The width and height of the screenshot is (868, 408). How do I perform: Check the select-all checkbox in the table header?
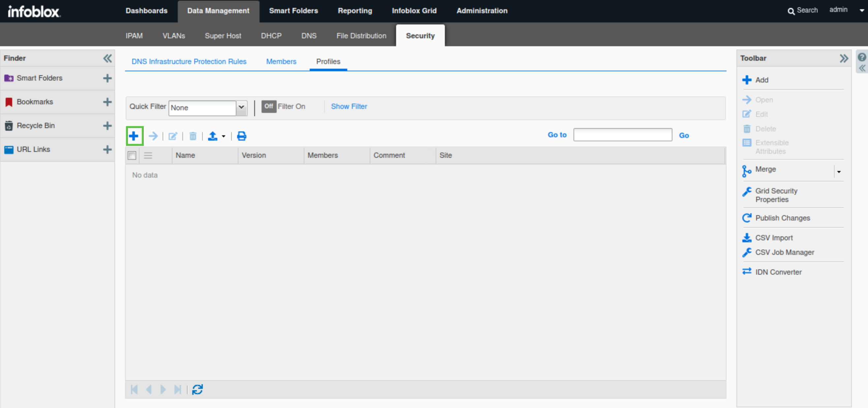[x=132, y=155]
